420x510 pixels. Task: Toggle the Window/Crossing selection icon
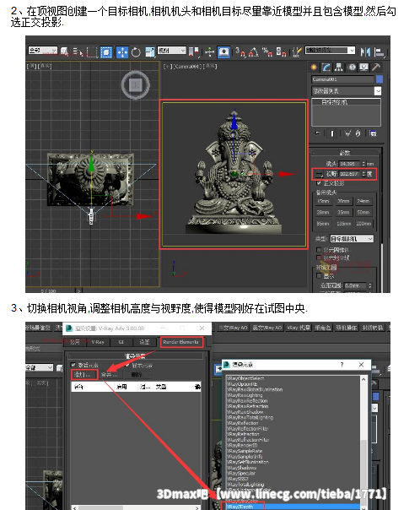point(106,52)
